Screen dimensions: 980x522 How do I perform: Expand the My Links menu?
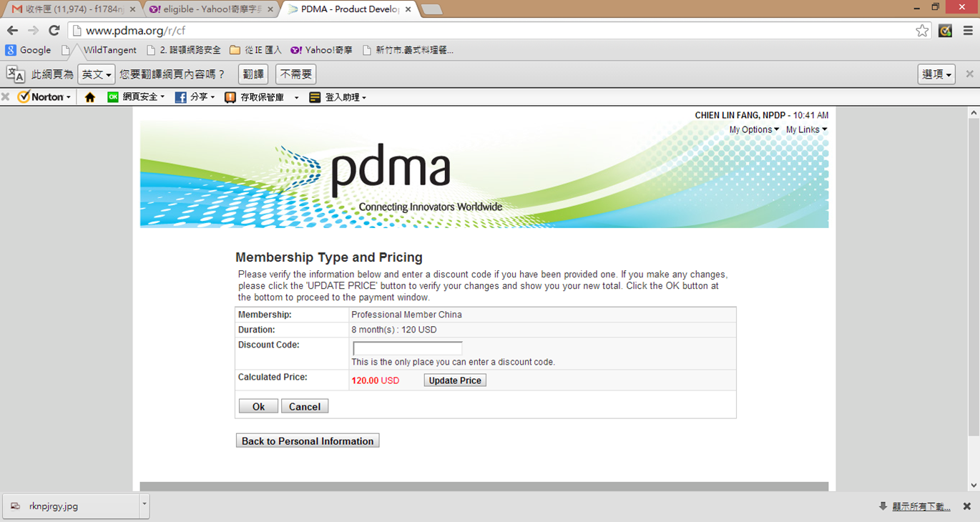806,129
